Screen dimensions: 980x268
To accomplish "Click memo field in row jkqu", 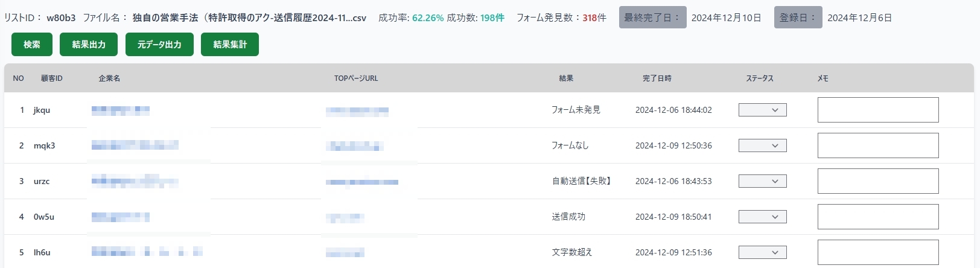I will coord(878,110).
